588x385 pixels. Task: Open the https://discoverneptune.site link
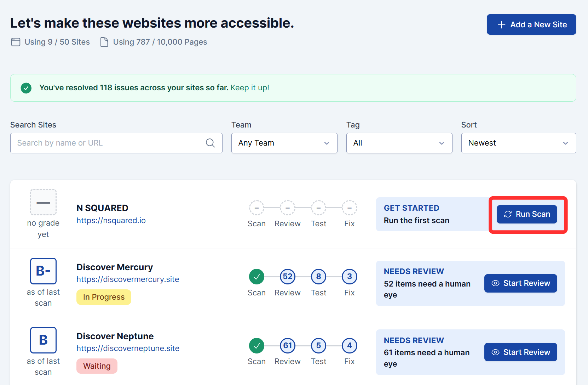(128, 348)
